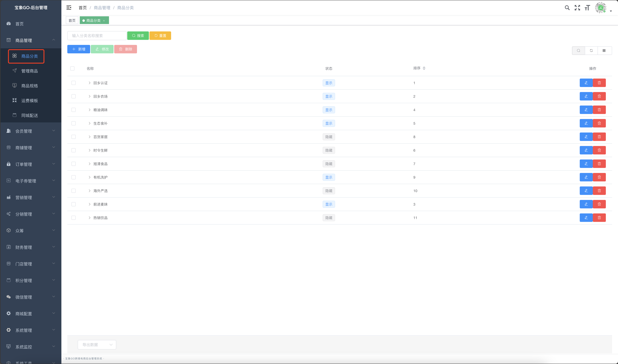Click edit pencil for 回乡认证 row
The image size is (618, 364).
[x=586, y=83]
